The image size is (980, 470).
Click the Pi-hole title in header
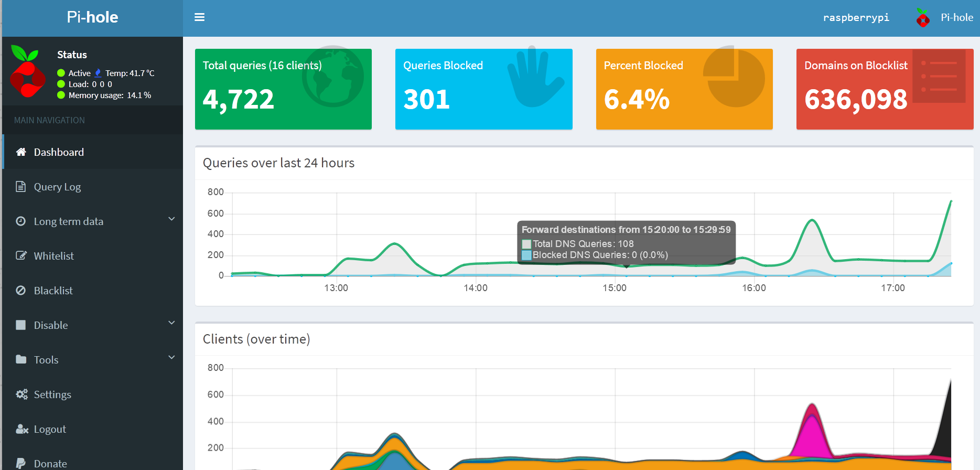click(x=92, y=17)
